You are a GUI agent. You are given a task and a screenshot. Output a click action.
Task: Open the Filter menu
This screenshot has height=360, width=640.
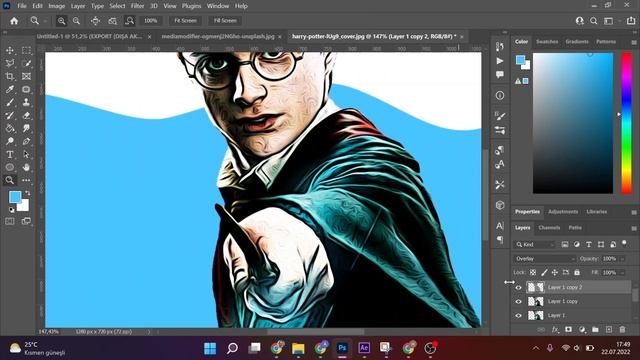(138, 6)
